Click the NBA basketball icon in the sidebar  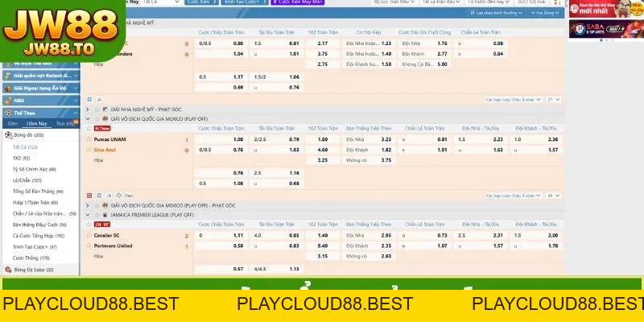7,101
